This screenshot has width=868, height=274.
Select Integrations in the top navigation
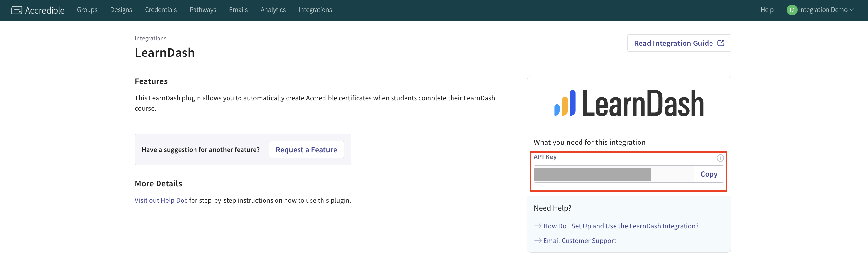[x=315, y=10]
